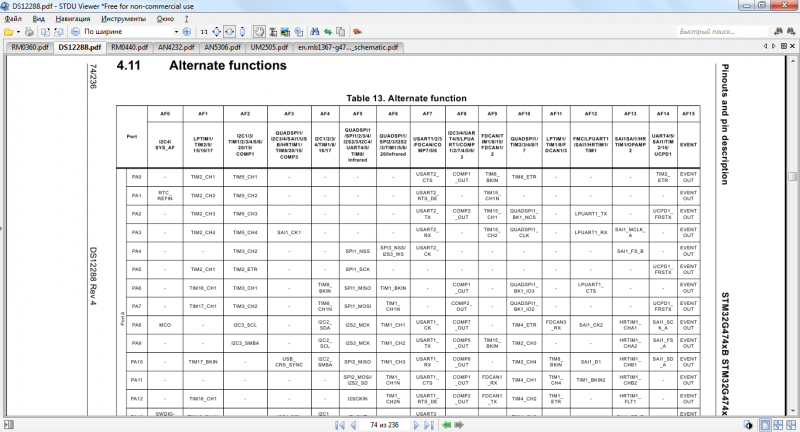Click the red highlighter marker icon
The width and height of the screenshot is (800, 432).
point(357,32)
